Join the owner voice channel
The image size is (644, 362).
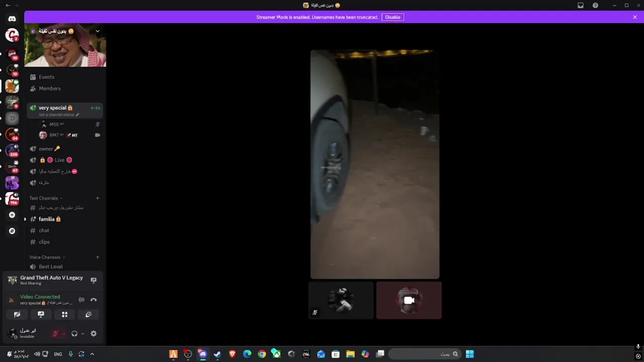coord(65,149)
